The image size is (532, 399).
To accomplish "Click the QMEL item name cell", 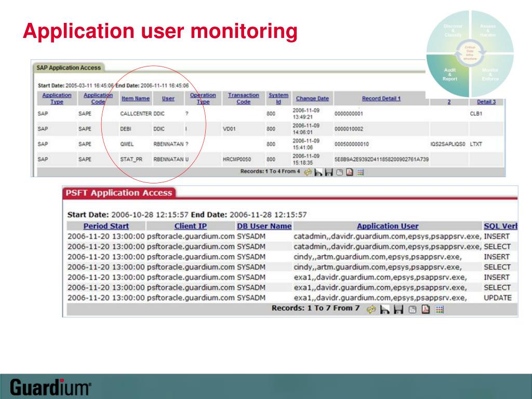I will point(127,144).
